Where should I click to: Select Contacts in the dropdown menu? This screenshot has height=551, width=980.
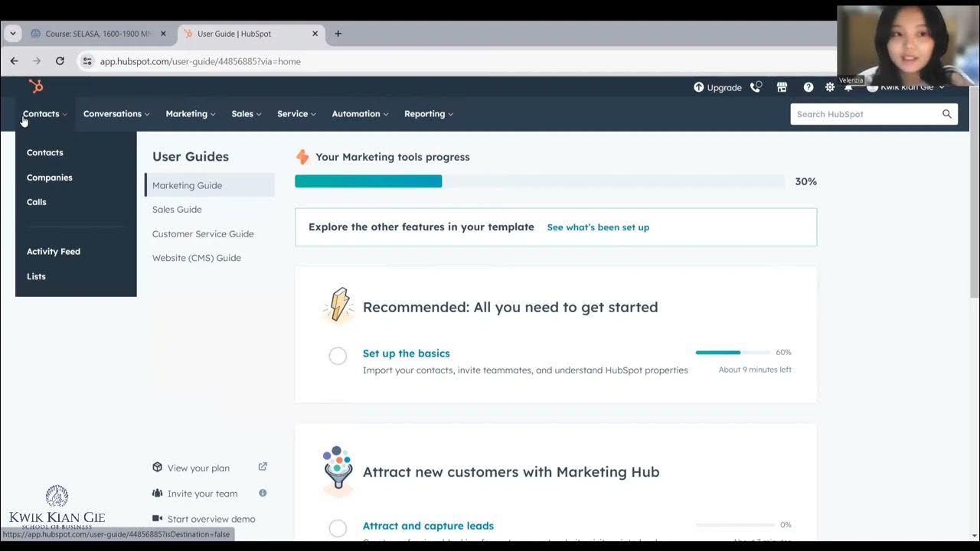pyautogui.click(x=45, y=152)
